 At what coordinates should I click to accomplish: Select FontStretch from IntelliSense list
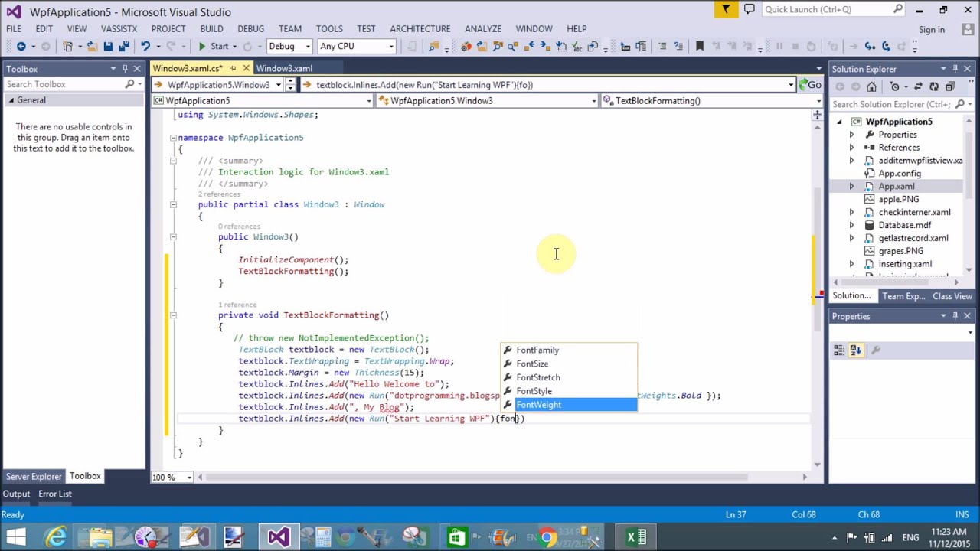(569, 378)
